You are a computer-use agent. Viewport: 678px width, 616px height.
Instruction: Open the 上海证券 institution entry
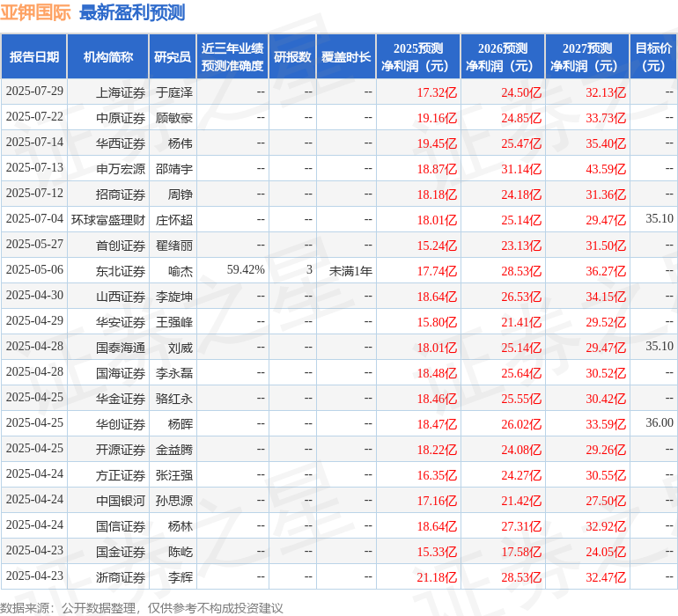pos(121,92)
